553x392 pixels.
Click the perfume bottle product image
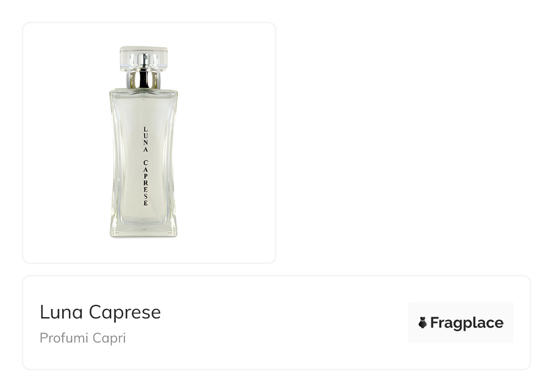pos(143,142)
